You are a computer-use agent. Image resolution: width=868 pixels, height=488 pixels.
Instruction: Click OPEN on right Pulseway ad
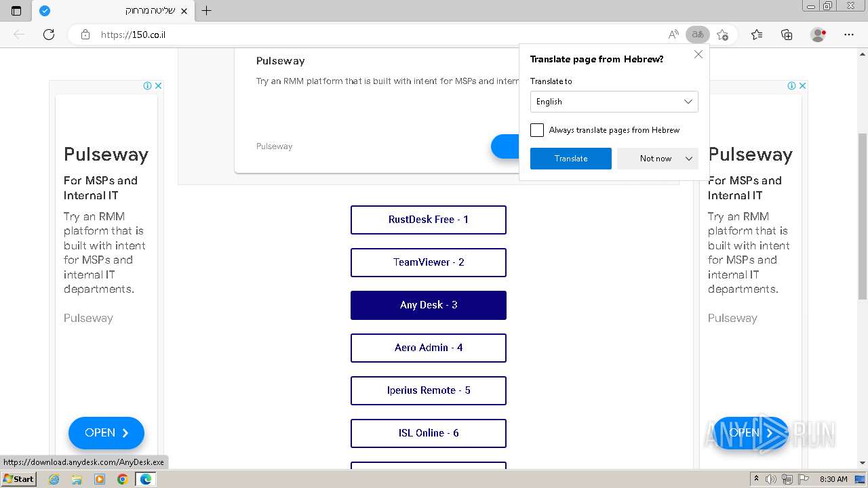[751, 433]
